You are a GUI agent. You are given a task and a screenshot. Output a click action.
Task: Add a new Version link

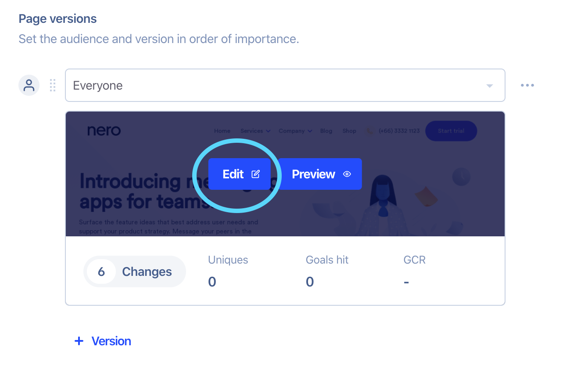[x=111, y=341]
